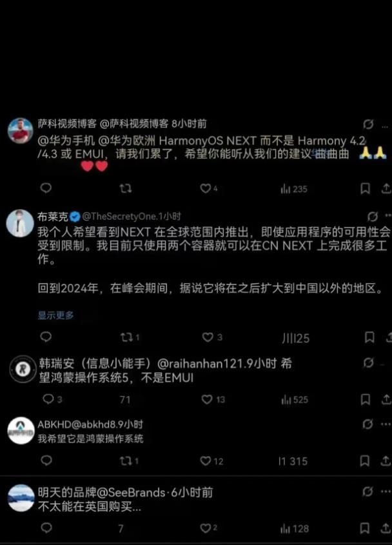Open 萨科视频博客 profile avatar

(21, 131)
